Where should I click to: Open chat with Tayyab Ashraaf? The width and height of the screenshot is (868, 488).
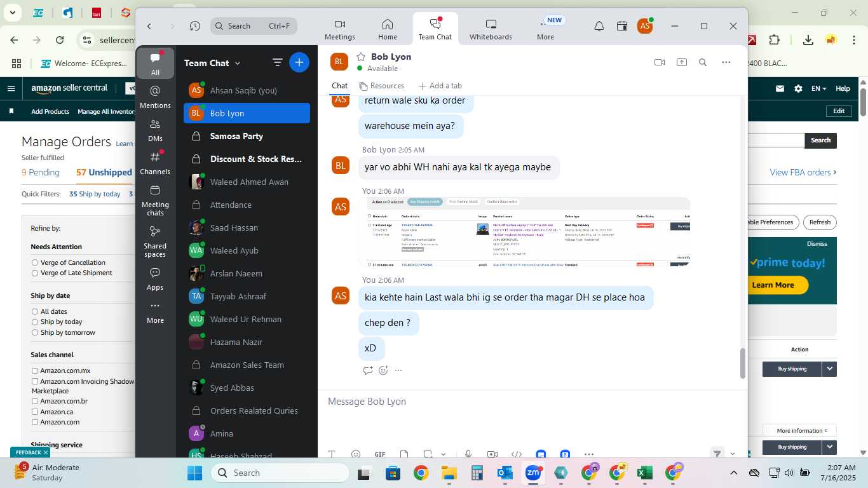(247, 296)
